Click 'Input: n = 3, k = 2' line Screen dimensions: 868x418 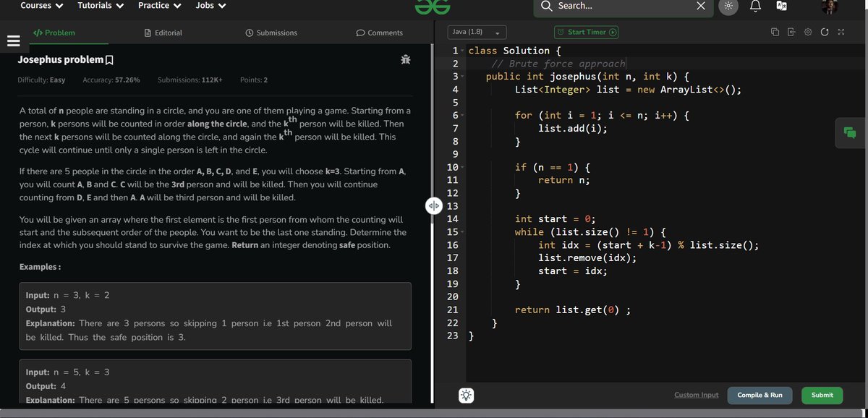67,296
